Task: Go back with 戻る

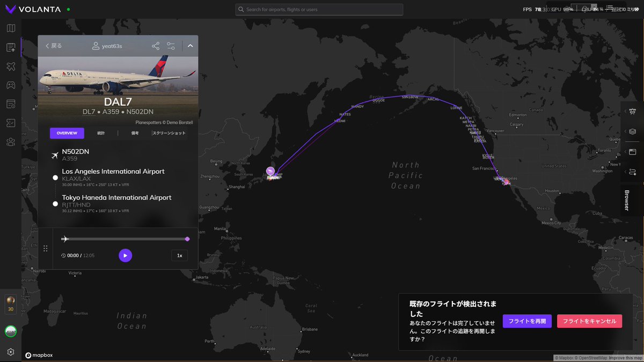Action: tap(54, 46)
